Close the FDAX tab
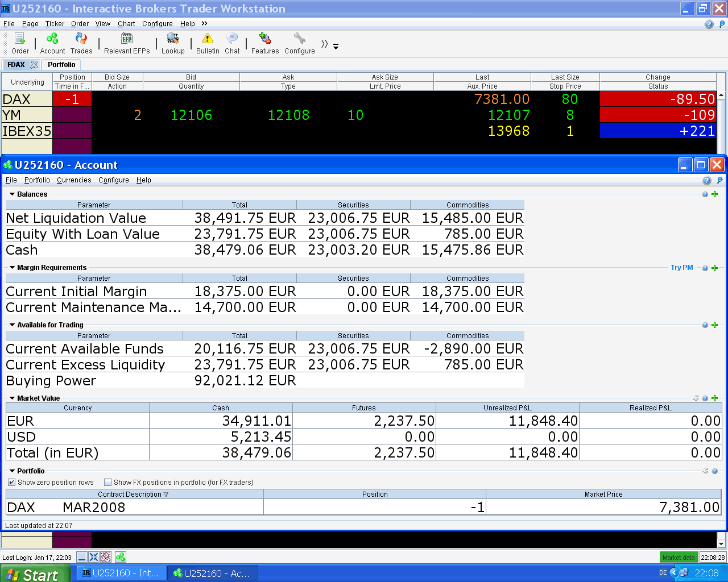This screenshot has height=582, width=728. [x=34, y=65]
